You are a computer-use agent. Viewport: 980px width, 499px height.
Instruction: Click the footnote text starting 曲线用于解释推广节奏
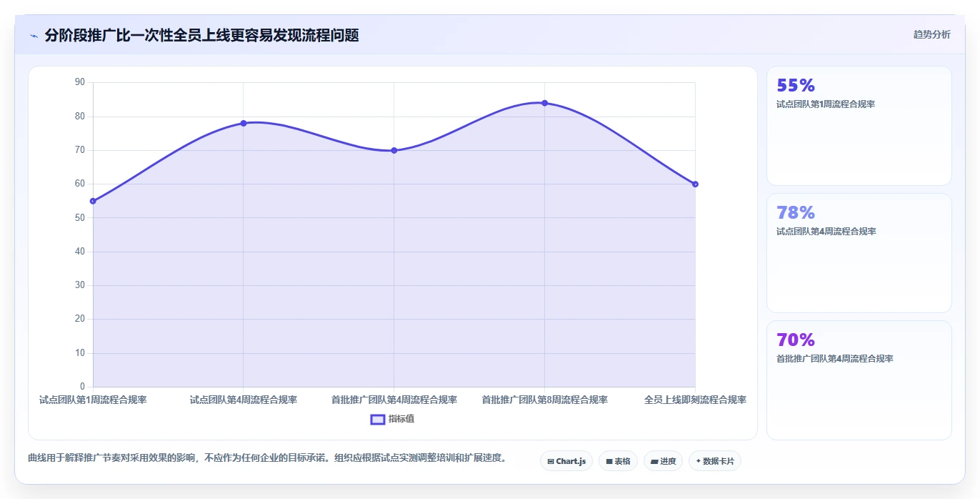coord(267,458)
